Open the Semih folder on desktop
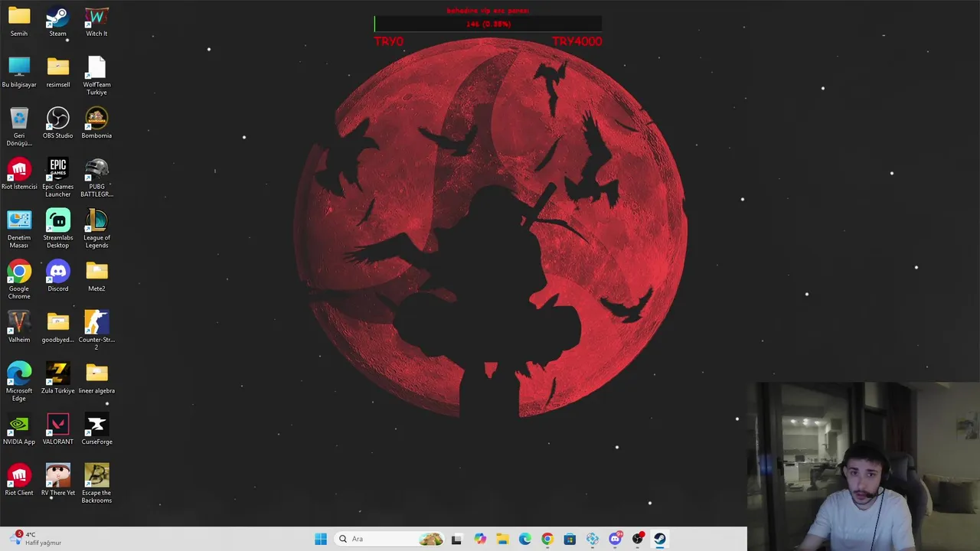This screenshot has width=980, height=551. pyautogui.click(x=19, y=21)
